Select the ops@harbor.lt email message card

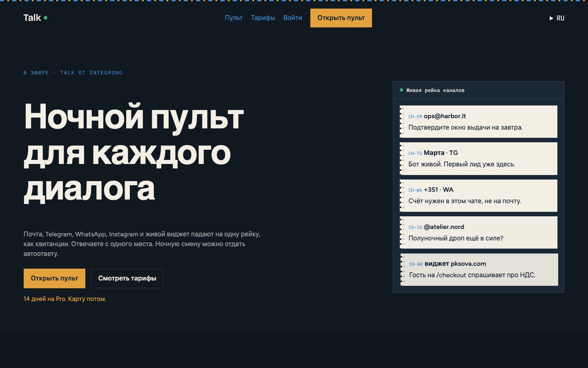pos(479,122)
